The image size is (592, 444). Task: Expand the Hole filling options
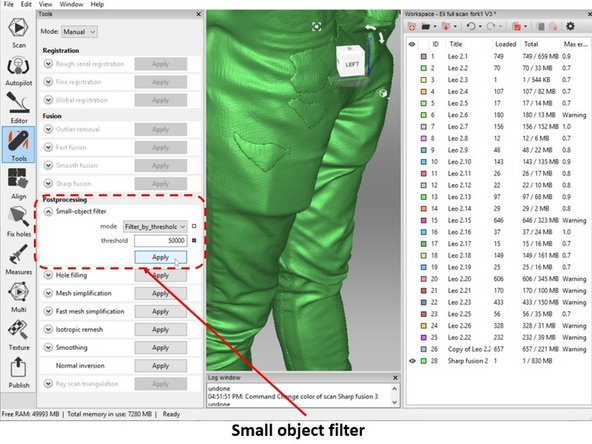click(x=48, y=275)
